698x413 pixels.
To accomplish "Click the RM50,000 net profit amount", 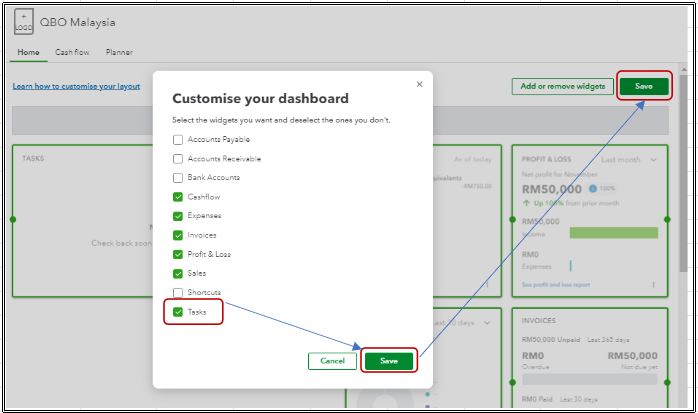I will (x=552, y=190).
